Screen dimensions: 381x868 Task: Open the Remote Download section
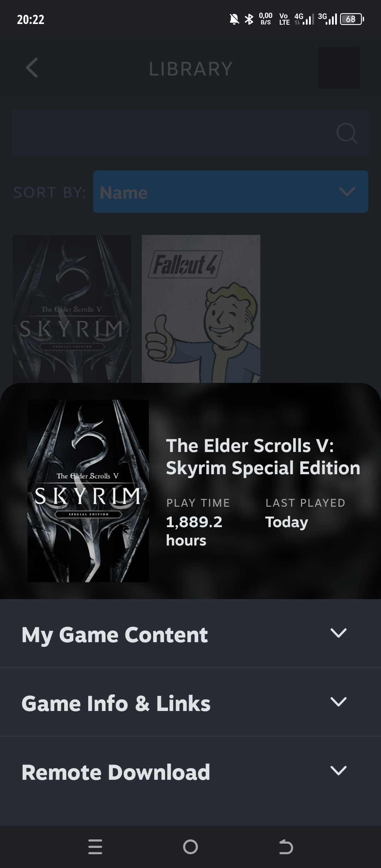click(x=190, y=771)
